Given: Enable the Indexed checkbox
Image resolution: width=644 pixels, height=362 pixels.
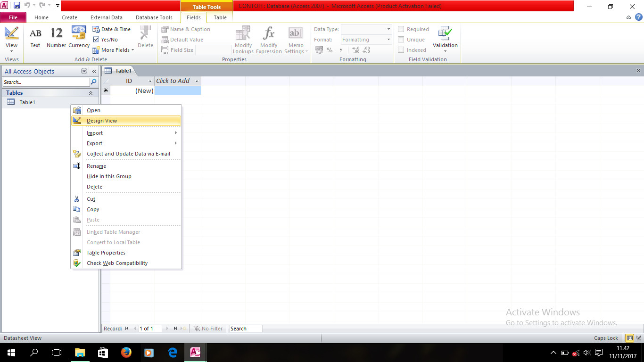Looking at the screenshot, I should pos(400,50).
